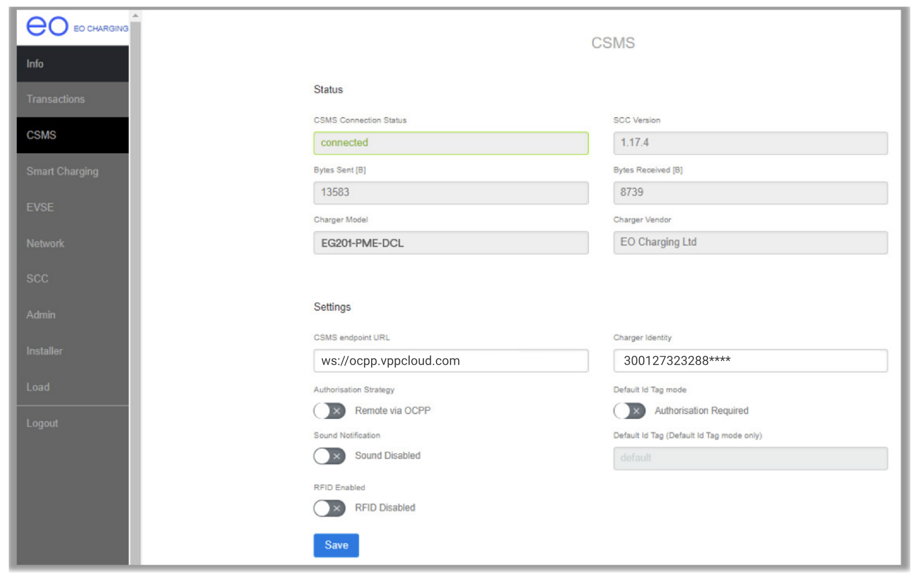Enable the RFID toggle switch
The height and width of the screenshot is (581, 924).
tap(329, 508)
